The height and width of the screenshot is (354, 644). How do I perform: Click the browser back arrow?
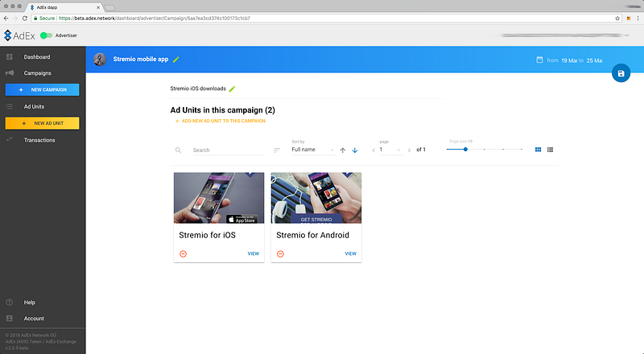click(x=6, y=18)
